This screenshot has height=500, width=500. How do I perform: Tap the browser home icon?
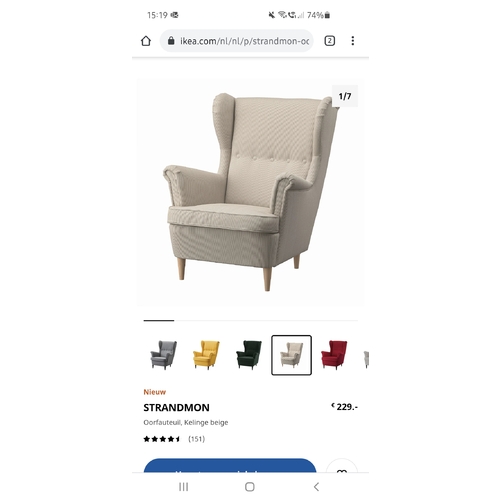coord(146,41)
